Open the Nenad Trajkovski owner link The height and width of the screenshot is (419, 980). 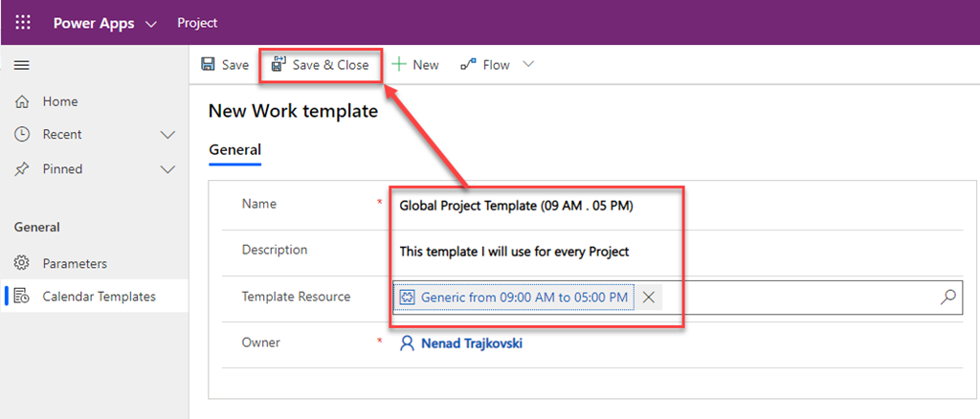click(472, 342)
